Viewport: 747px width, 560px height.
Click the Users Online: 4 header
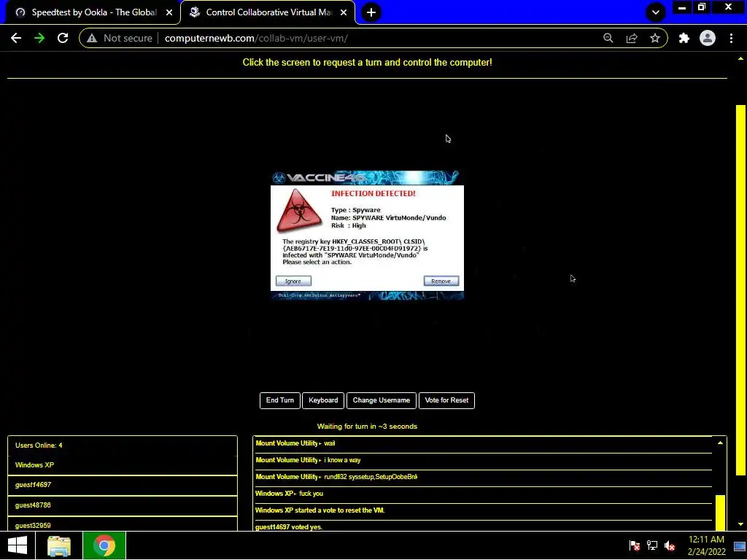tap(123, 446)
